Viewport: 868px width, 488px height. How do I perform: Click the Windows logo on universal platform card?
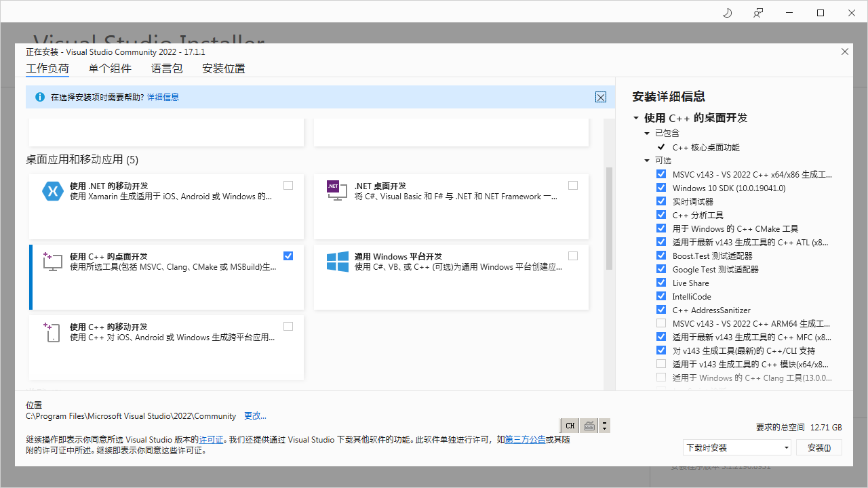pyautogui.click(x=337, y=262)
